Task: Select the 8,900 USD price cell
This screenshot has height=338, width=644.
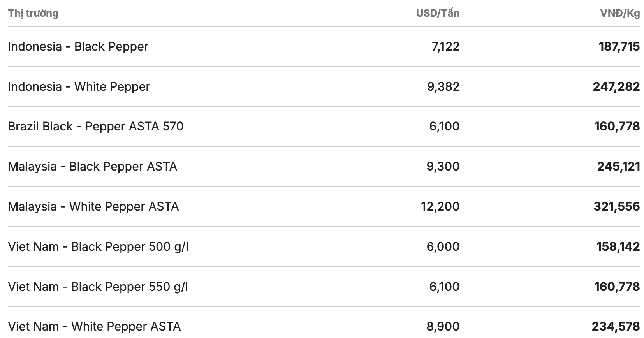Action: click(x=443, y=326)
